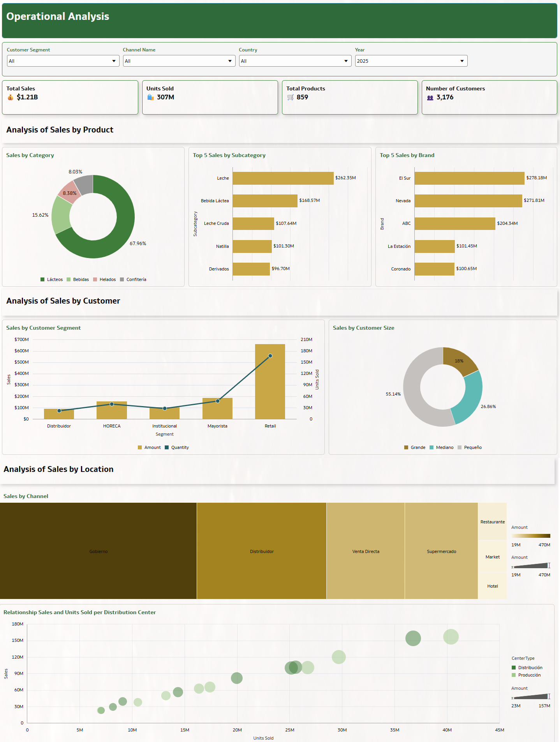Toggle the Pequeño legend entry

click(470, 447)
